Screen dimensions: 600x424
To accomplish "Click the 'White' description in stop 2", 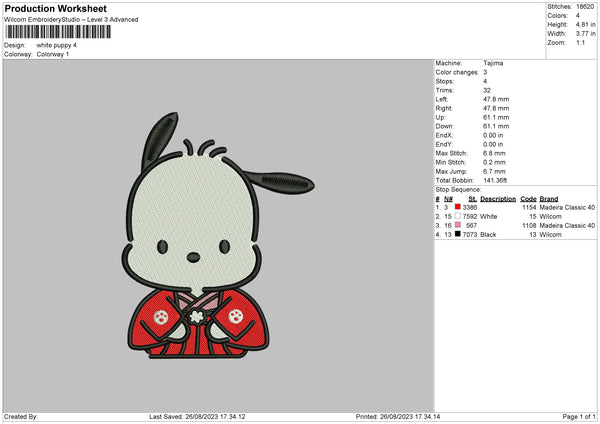I will pyautogui.click(x=489, y=217).
